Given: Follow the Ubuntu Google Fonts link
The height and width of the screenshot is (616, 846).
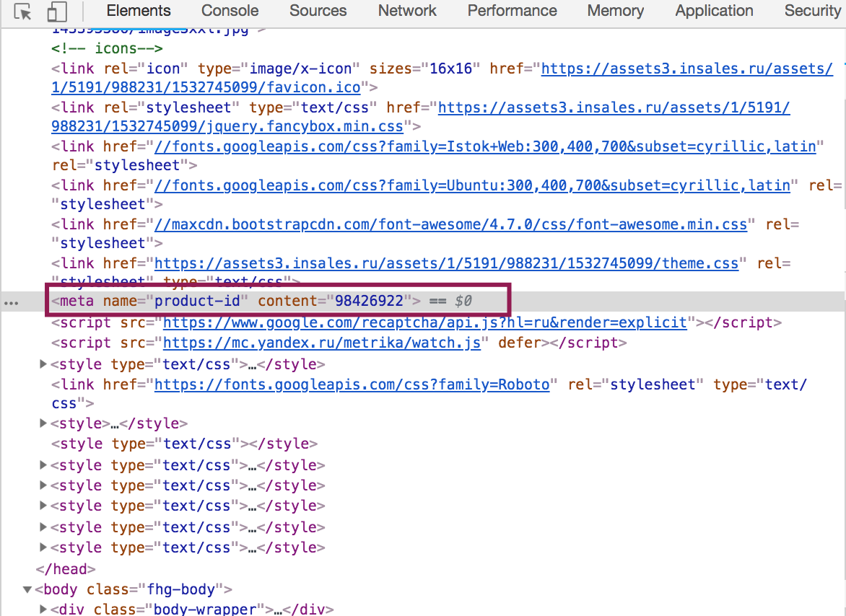Looking at the screenshot, I should coord(472,185).
